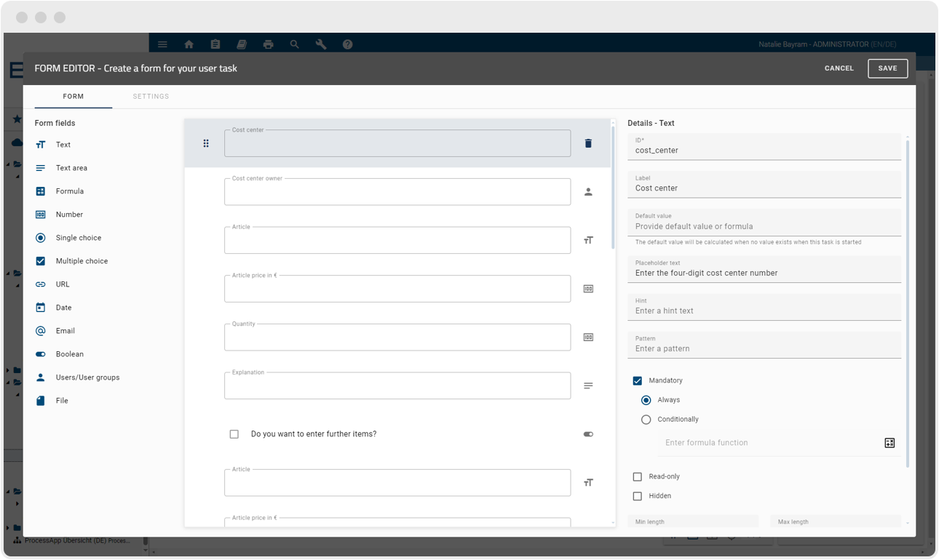Click boolean toggle icon beside further items question
The image size is (939, 560).
click(588, 434)
